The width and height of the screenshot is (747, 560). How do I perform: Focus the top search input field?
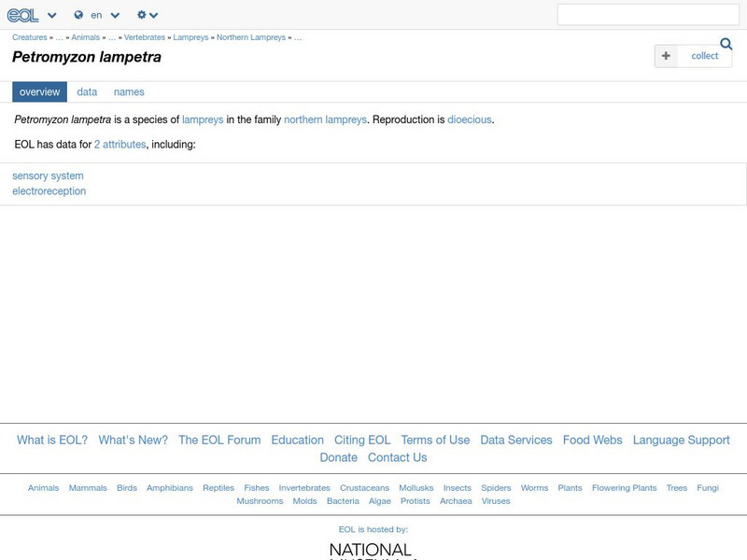pyautogui.click(x=648, y=15)
